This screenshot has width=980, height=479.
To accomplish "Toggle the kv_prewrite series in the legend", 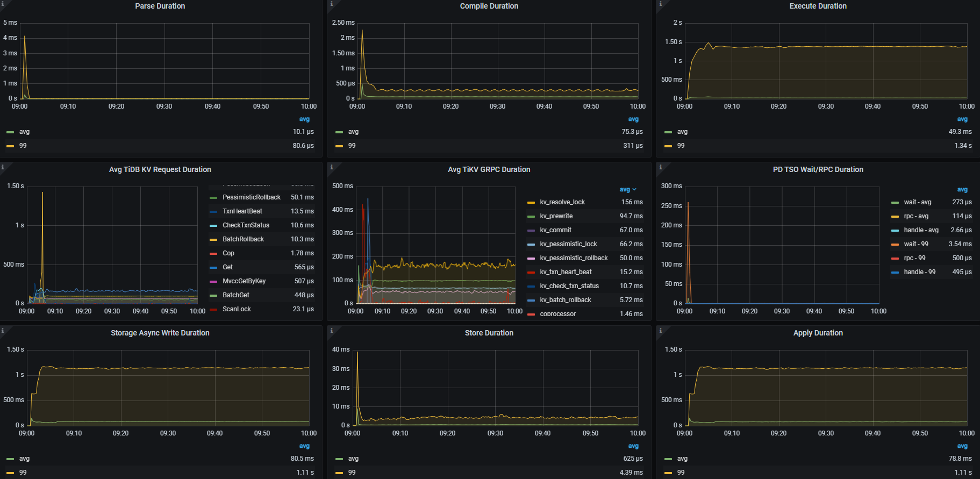I will [556, 216].
